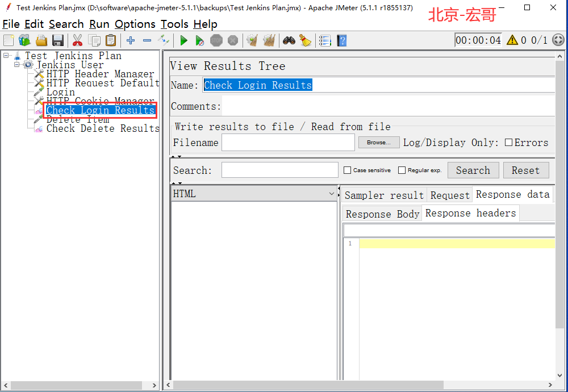Click the remote engines status icon
Viewport: 568px width, 392px height.
pos(558,40)
